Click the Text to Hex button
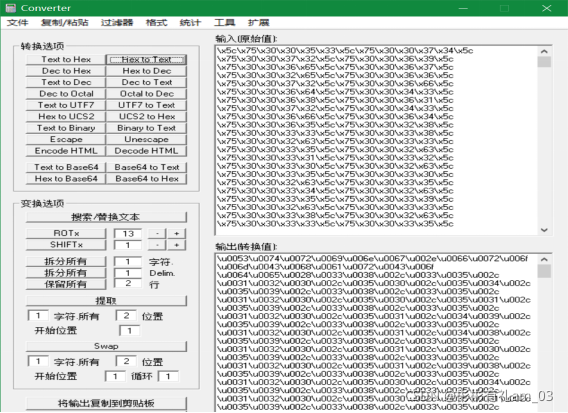The height and width of the screenshot is (413, 568). [x=66, y=59]
